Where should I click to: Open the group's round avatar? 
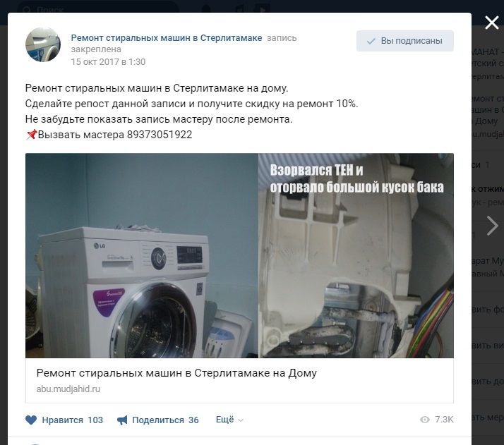point(43,44)
